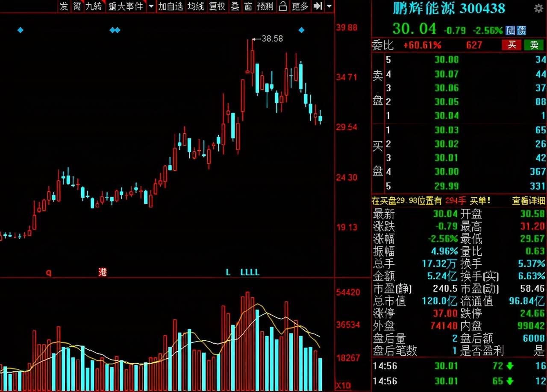
Task: Select sell level 2 price 30.05
Action: click(x=447, y=101)
